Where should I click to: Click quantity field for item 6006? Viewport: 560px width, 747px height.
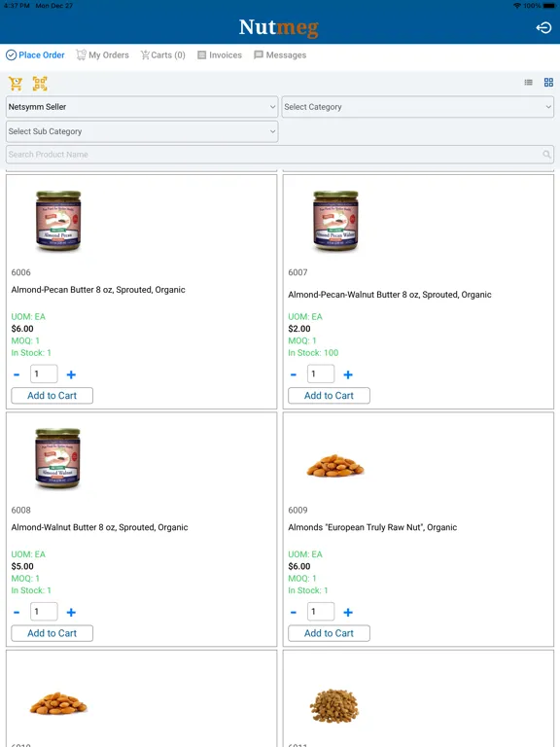[x=44, y=373]
